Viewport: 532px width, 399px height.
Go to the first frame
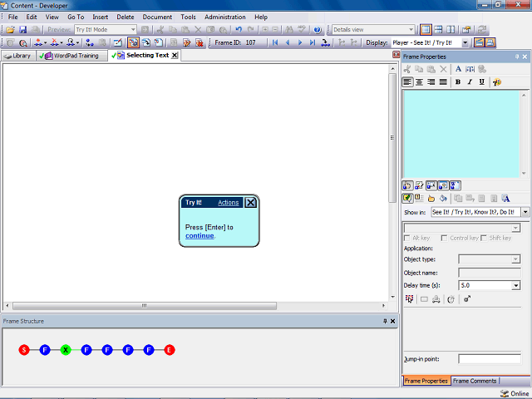coord(275,42)
